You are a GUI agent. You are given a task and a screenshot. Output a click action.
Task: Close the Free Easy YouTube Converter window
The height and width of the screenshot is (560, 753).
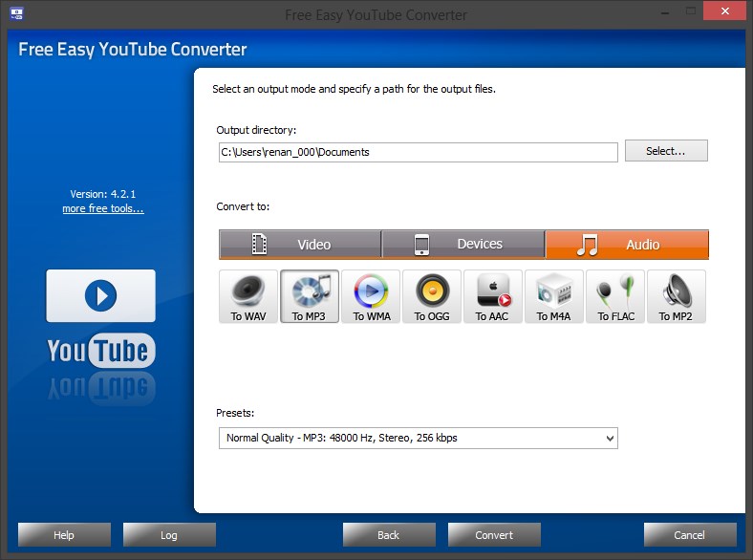pyautogui.click(x=724, y=11)
